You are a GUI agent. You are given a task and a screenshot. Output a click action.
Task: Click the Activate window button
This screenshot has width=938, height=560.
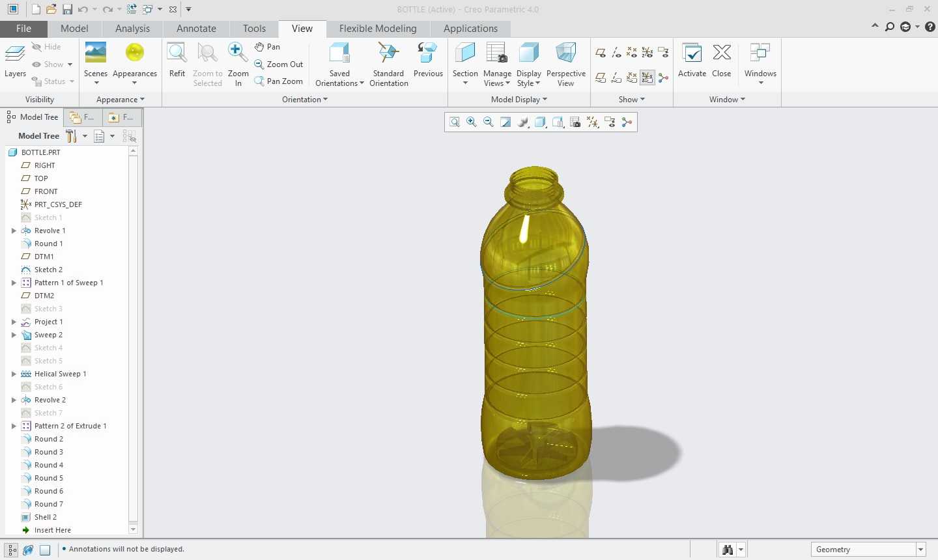[692, 61]
